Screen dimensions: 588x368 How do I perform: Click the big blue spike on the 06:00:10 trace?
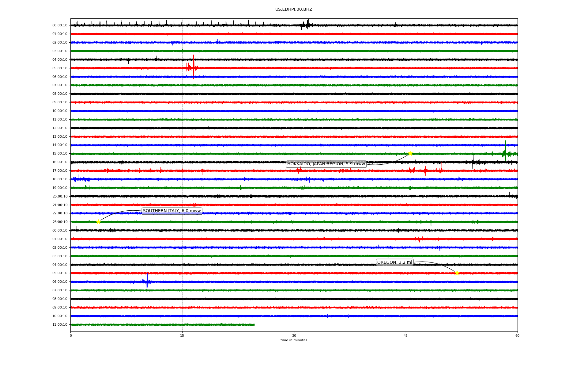tap(147, 280)
